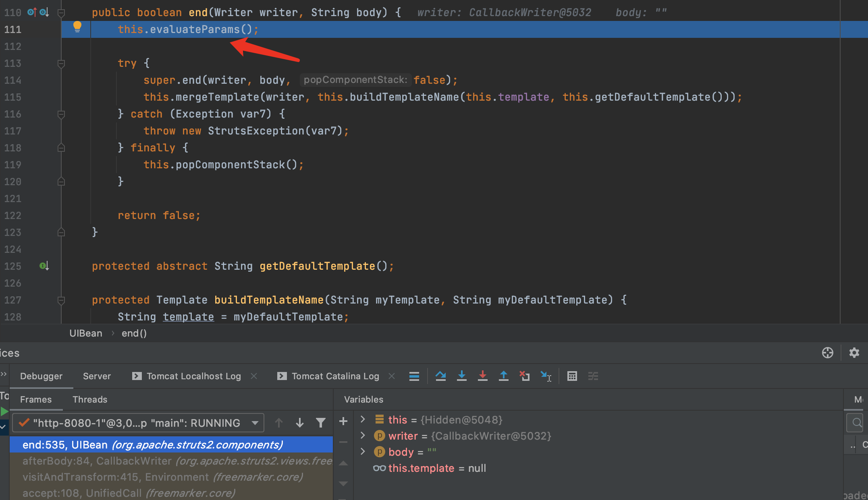Expand the 'this' variable node
Viewport: 868px width, 500px height.
[363, 419]
